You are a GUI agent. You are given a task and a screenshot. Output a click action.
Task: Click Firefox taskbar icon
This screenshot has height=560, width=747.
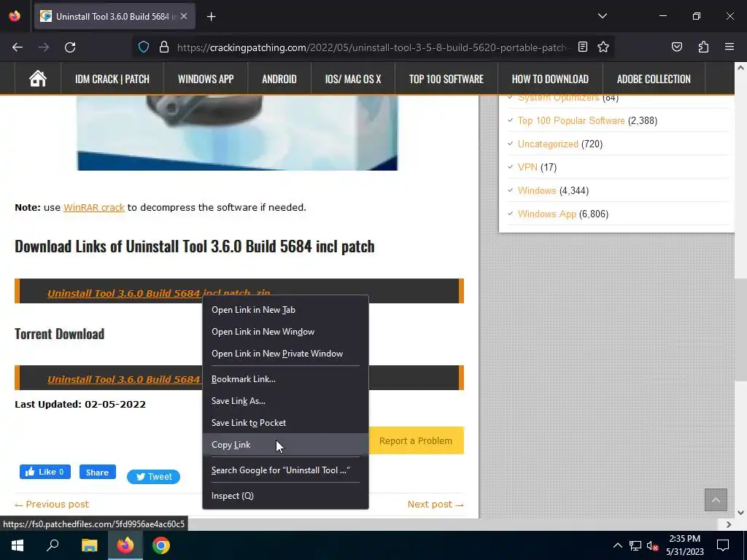click(125, 545)
